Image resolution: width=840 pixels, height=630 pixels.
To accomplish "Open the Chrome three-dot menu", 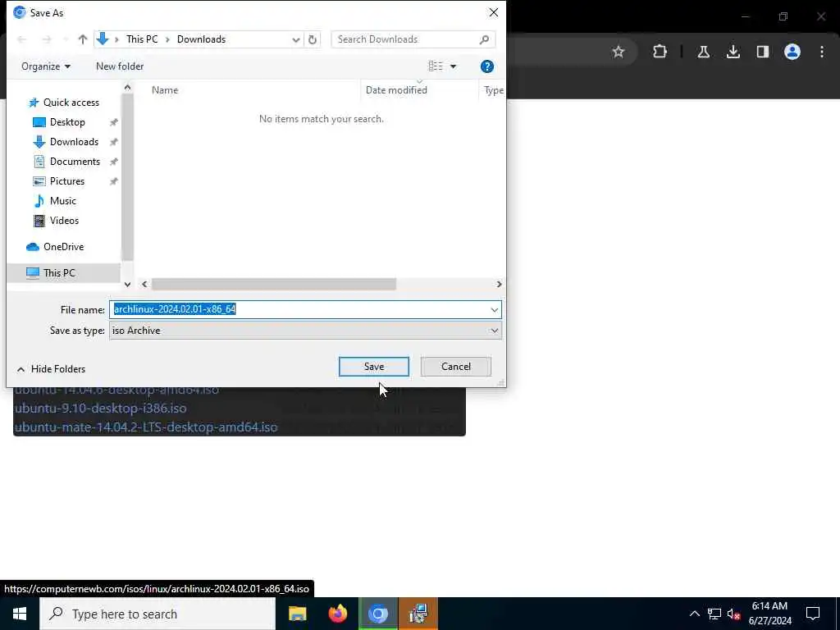I will pos(822,52).
